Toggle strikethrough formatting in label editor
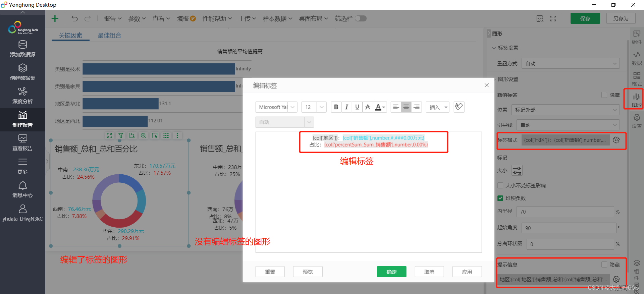 (368, 107)
